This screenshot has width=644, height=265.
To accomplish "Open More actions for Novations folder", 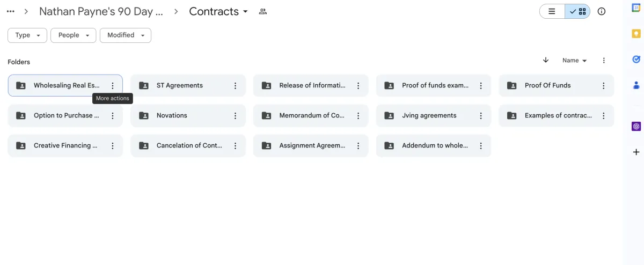I will pos(235,115).
